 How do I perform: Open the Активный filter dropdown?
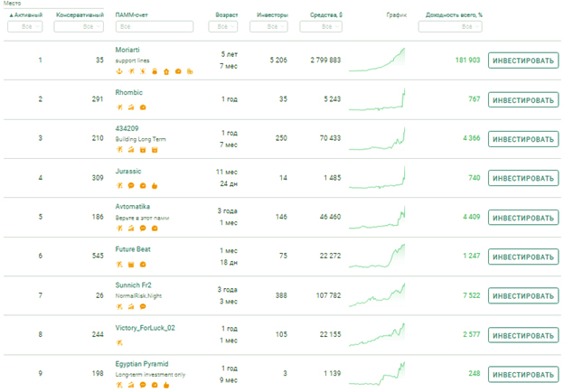coord(25,27)
